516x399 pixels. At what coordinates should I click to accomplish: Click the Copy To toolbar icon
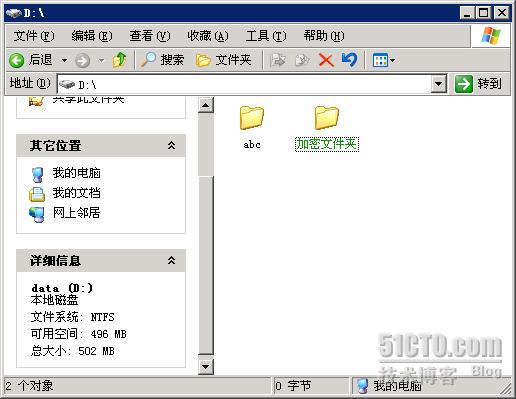click(302, 60)
